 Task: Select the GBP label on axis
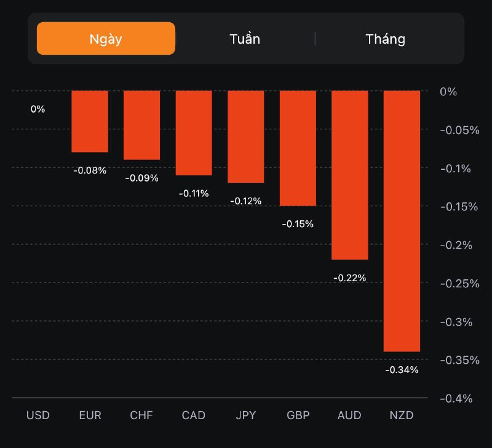(x=298, y=415)
